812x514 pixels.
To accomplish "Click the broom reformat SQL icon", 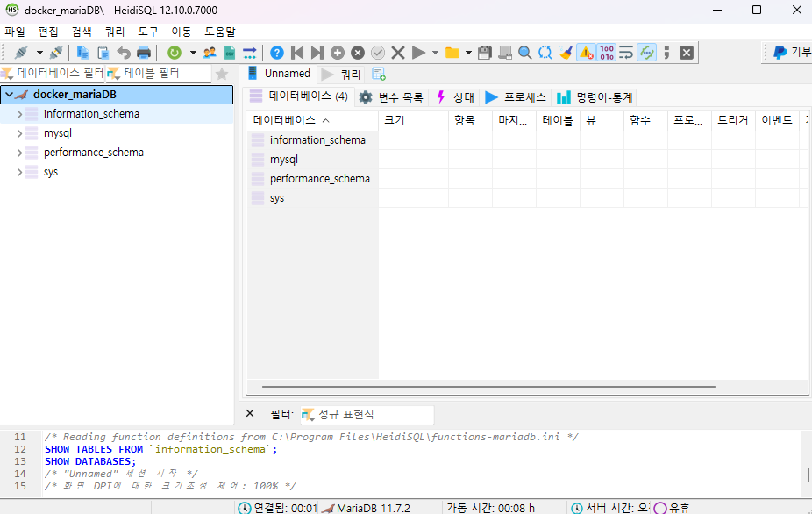I will tap(566, 53).
